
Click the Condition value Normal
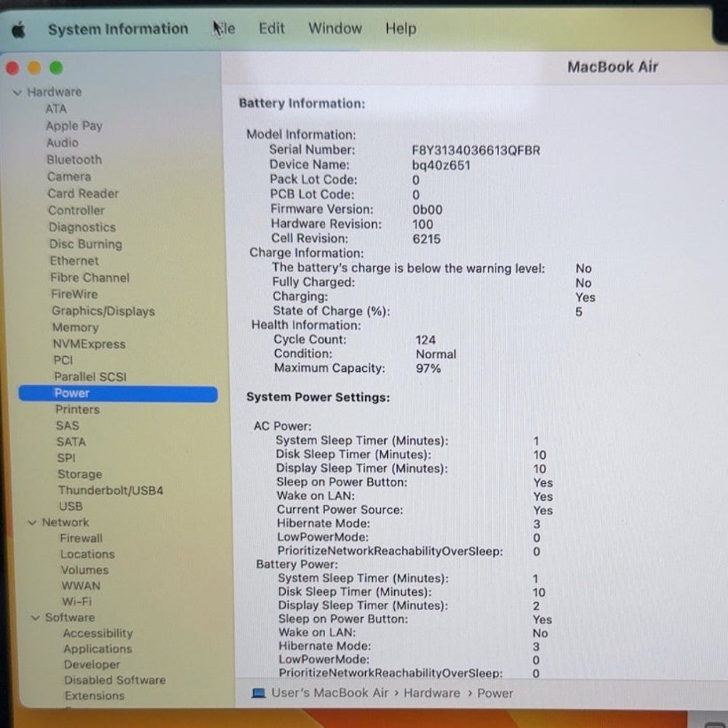pos(436,355)
